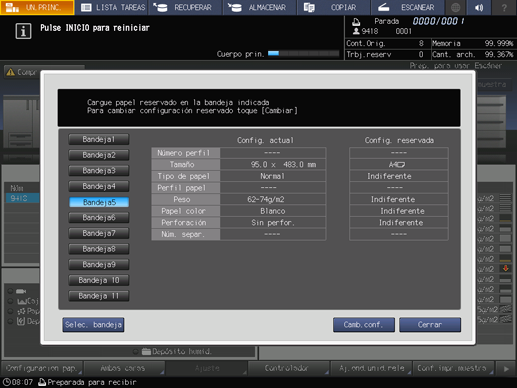Viewport: 517px width, 388px height.
Task: Open Configuración pap. bottom button
Action: (42, 368)
